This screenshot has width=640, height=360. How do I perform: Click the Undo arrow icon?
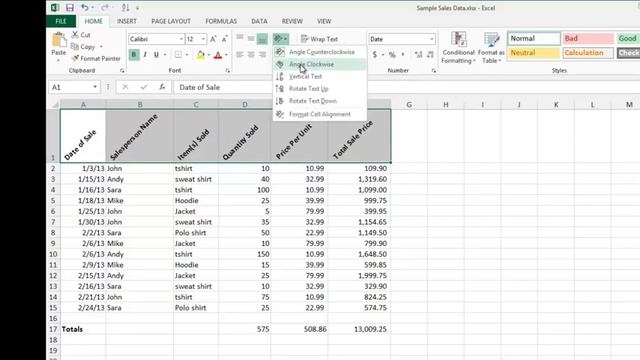click(84, 7)
